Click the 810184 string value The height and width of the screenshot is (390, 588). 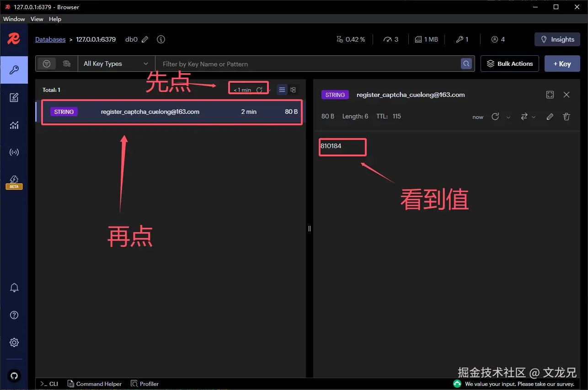tap(331, 146)
